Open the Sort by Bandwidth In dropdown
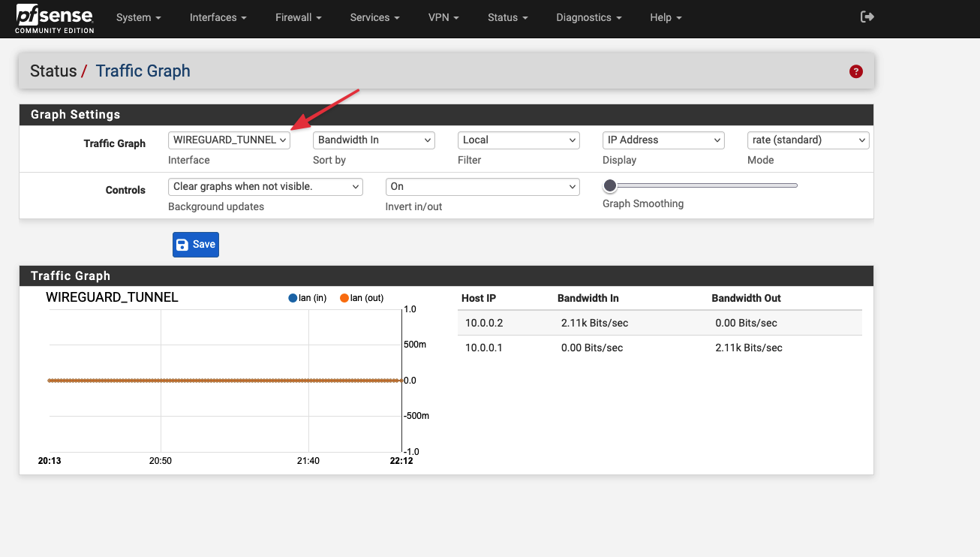The height and width of the screenshot is (557, 980). [374, 140]
